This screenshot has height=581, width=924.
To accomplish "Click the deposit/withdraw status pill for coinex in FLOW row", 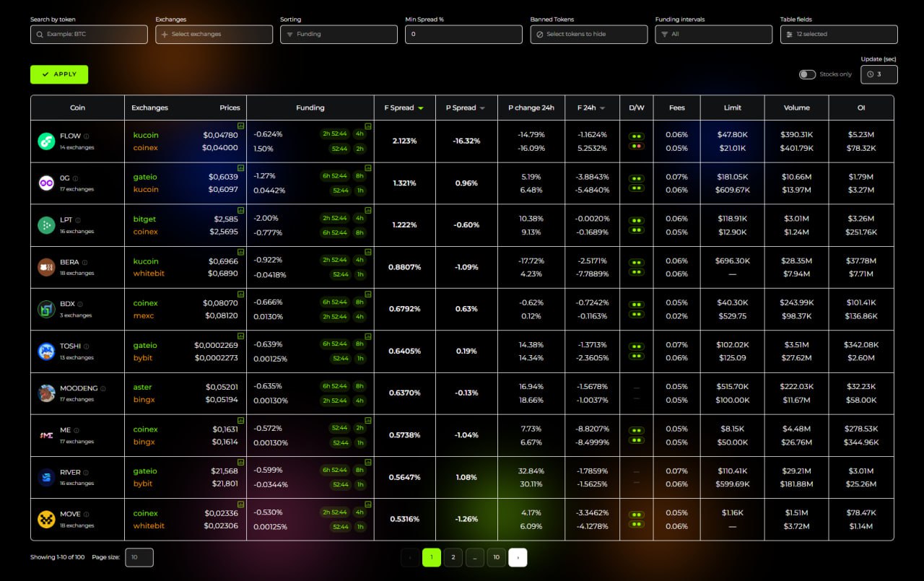I will (x=636, y=145).
